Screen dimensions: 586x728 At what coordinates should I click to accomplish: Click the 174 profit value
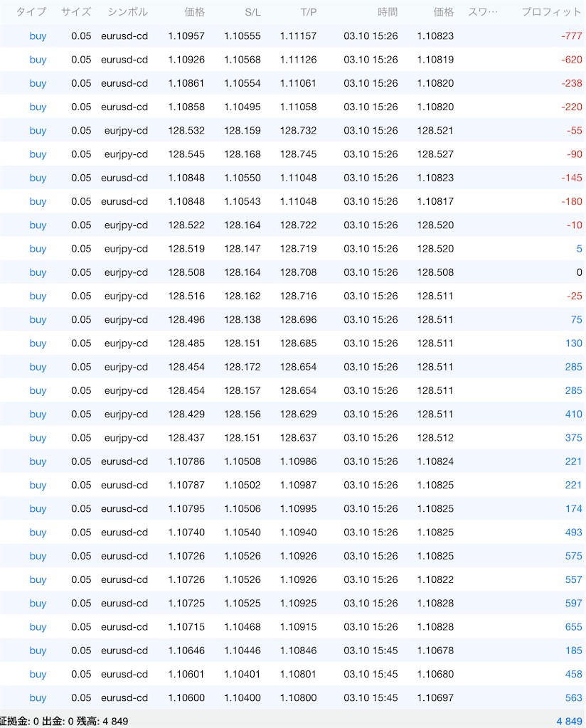click(573, 509)
